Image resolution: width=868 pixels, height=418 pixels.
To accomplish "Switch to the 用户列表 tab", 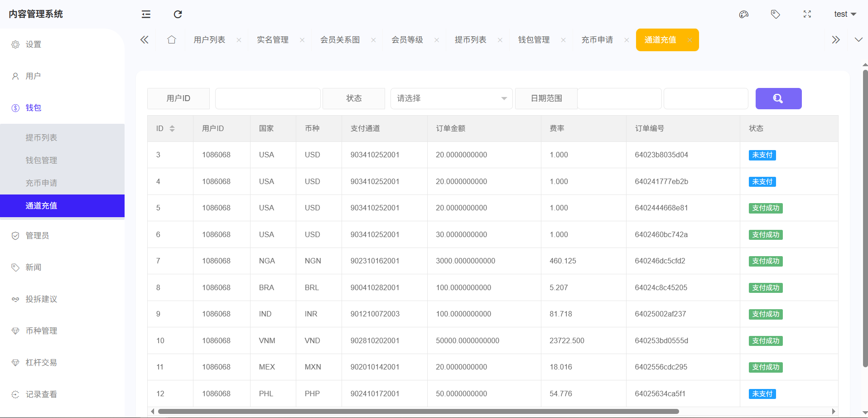I will pos(209,40).
